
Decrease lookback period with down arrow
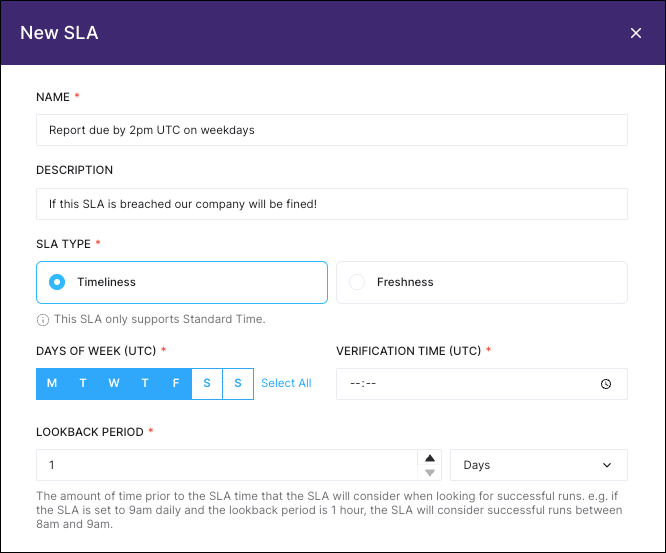tap(430, 473)
